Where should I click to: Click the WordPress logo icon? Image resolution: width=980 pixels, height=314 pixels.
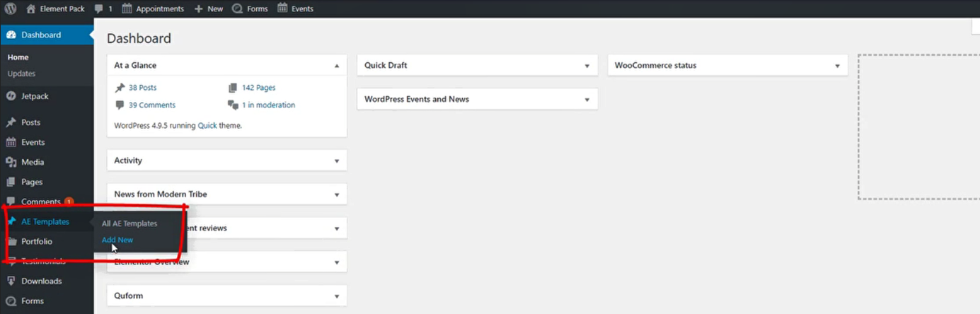pyautogui.click(x=11, y=8)
